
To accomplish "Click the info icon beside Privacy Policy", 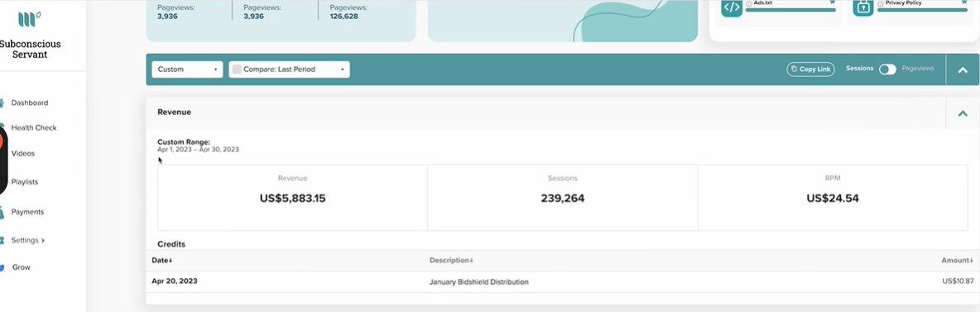I will (x=881, y=3).
